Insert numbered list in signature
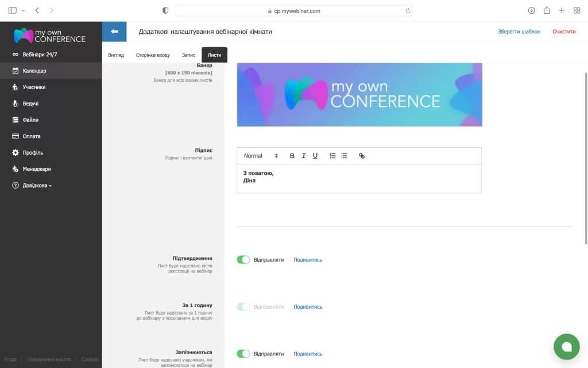The image size is (588, 368). [332, 156]
